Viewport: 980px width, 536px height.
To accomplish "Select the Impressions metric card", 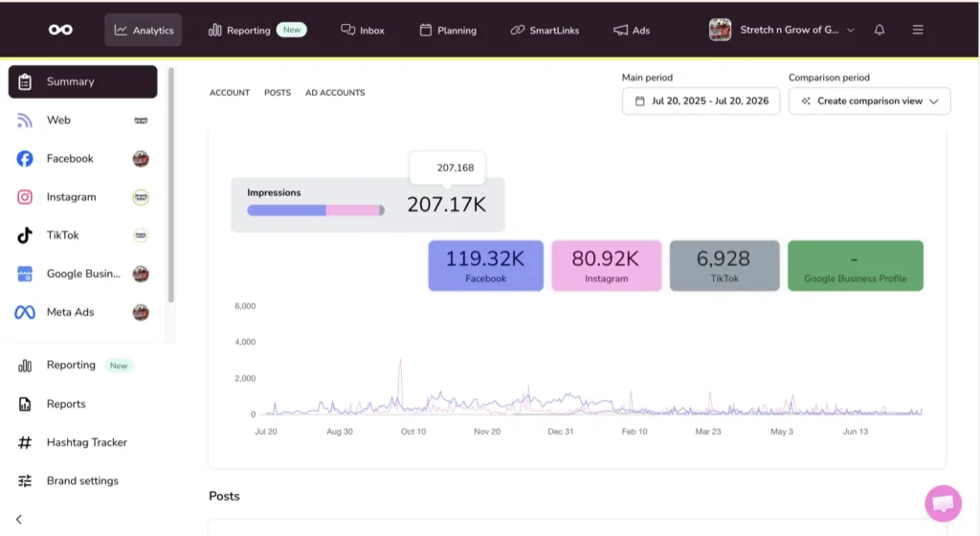I will pos(367,205).
